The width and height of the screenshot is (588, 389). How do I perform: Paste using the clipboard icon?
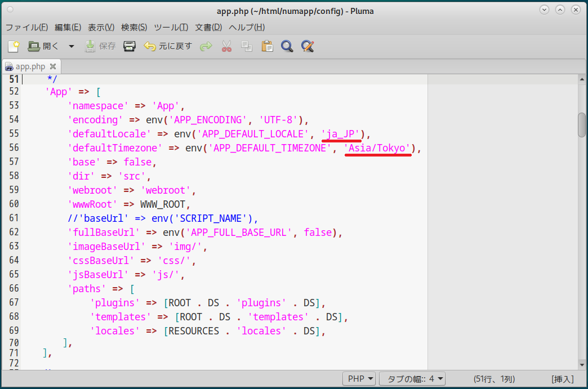tap(267, 46)
